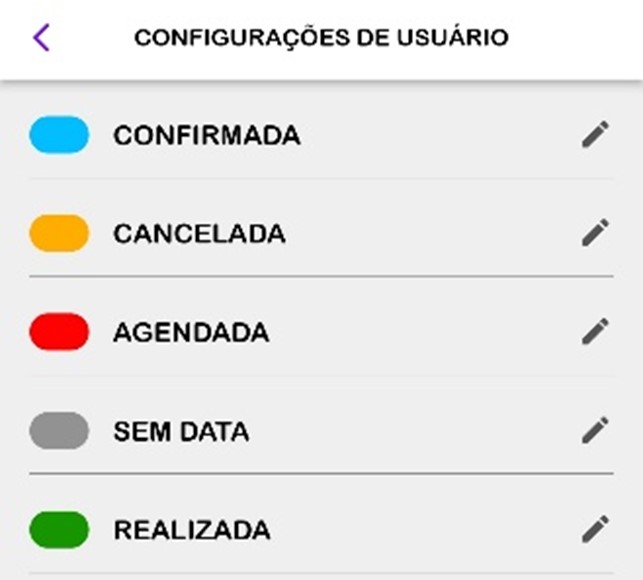Viewport: 643px width, 580px height.
Task: Tap the AGENDADA label text
Action: point(191,332)
